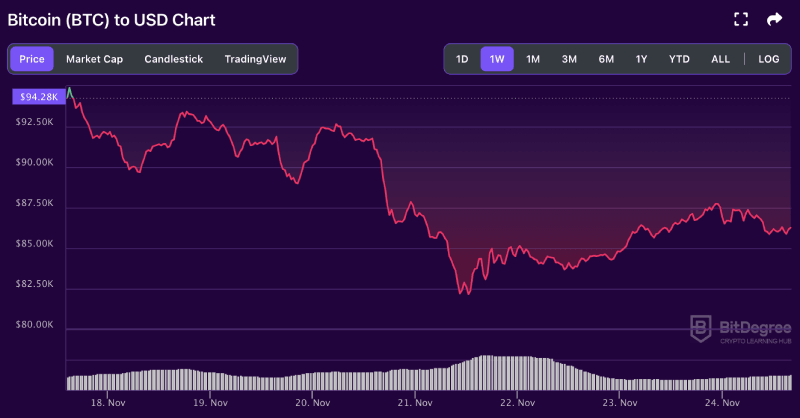Select the 1W time range
Screen dimensions: 800x418
coord(497,59)
